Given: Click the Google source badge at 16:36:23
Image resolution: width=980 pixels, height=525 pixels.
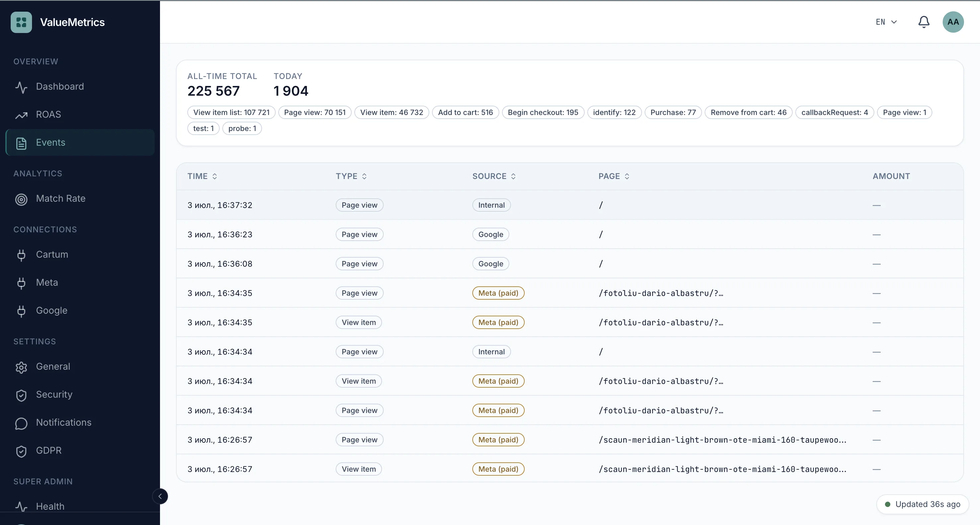Looking at the screenshot, I should point(490,235).
